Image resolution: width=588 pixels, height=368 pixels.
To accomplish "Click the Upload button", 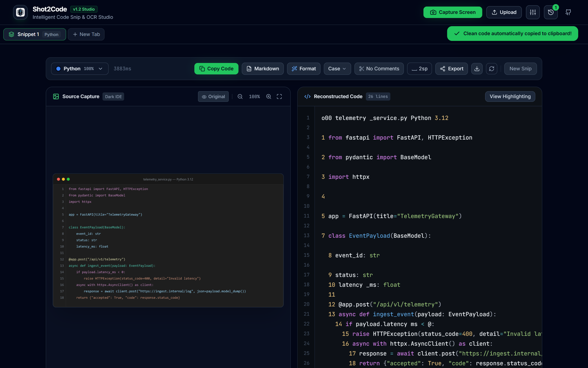I will (x=504, y=12).
